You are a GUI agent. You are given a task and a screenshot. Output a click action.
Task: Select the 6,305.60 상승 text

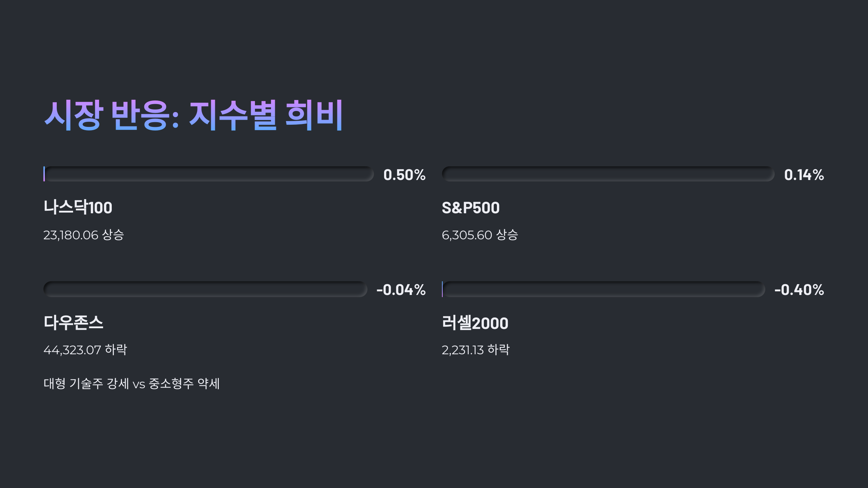[x=480, y=235]
